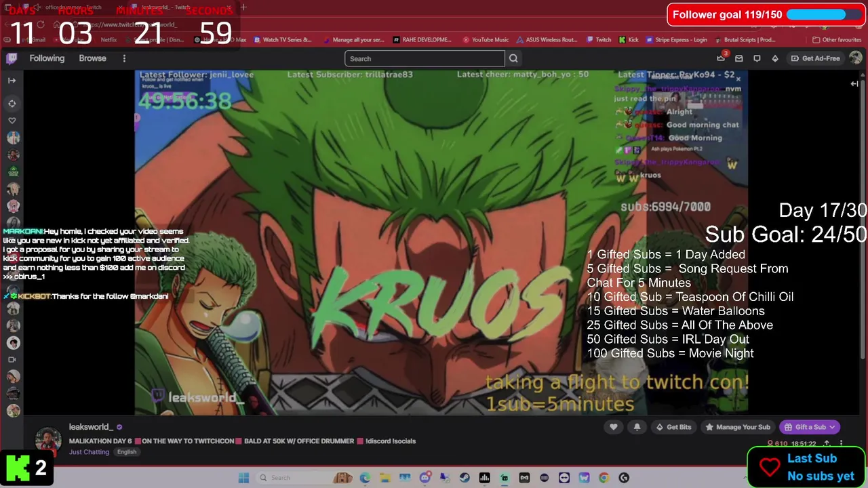Open the Brutal Scripts bookmark
The image size is (868, 488).
745,40
